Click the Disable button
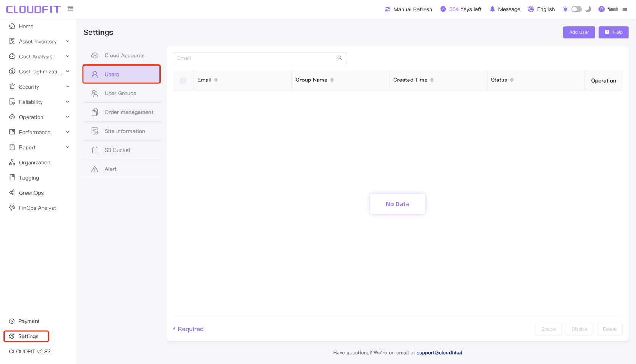This screenshot has height=364, width=636. (579, 329)
